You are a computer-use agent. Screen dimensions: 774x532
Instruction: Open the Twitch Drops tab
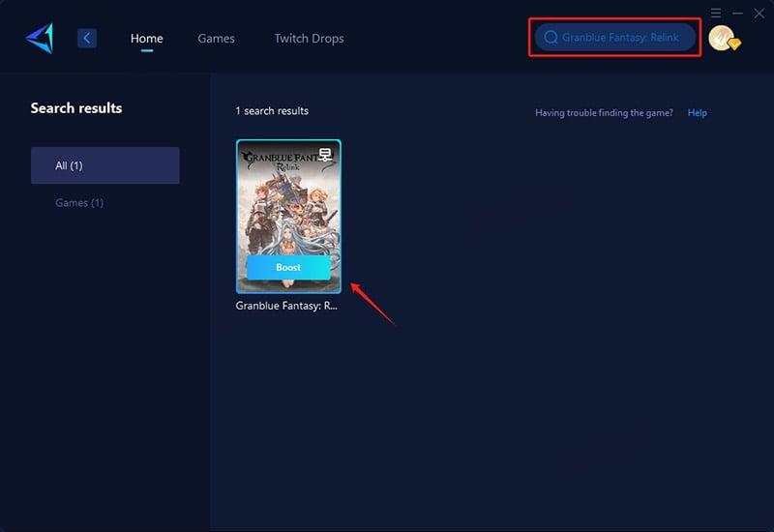[309, 38]
